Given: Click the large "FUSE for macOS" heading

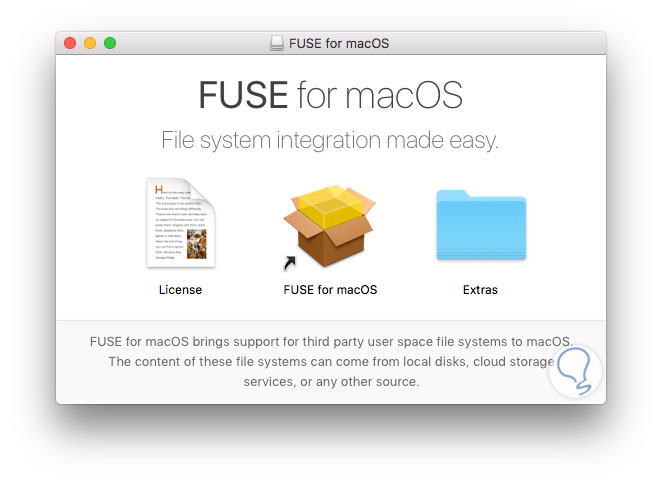Looking at the screenshot, I should (331, 95).
